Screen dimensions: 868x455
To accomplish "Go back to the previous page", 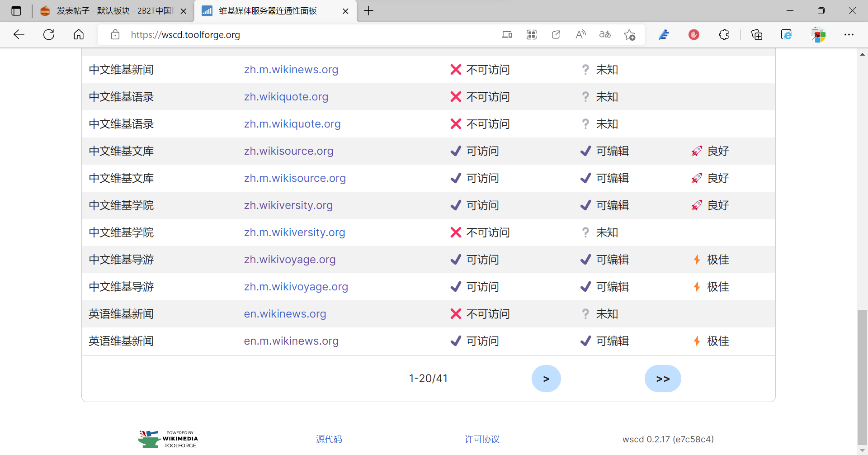I will coord(19,34).
